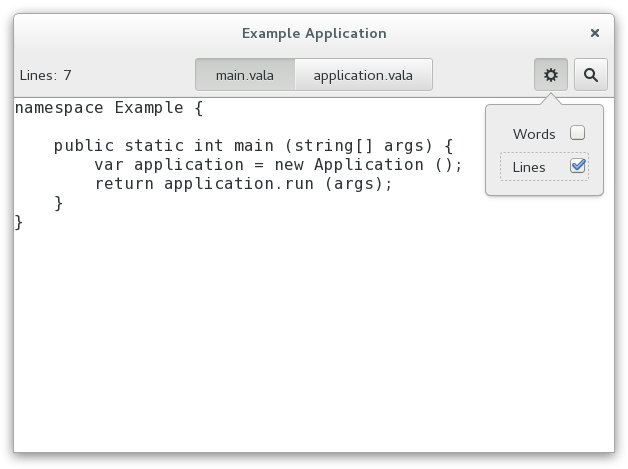Click the "public static int main" line
The height and width of the screenshot is (469, 628).
[x=253, y=146]
